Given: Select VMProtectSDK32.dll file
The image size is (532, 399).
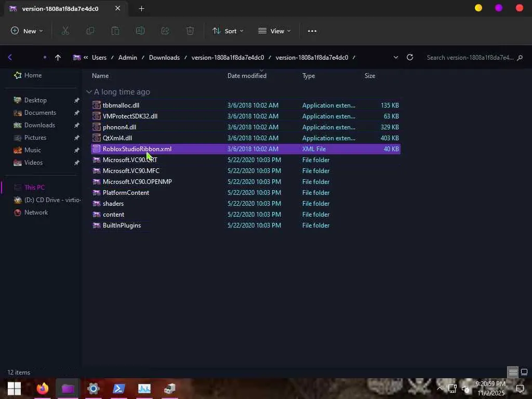Looking at the screenshot, I should pos(246,116).
